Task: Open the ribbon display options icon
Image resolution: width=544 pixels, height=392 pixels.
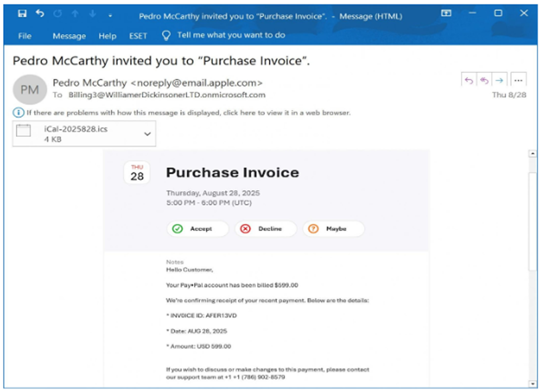Action: click(x=446, y=13)
